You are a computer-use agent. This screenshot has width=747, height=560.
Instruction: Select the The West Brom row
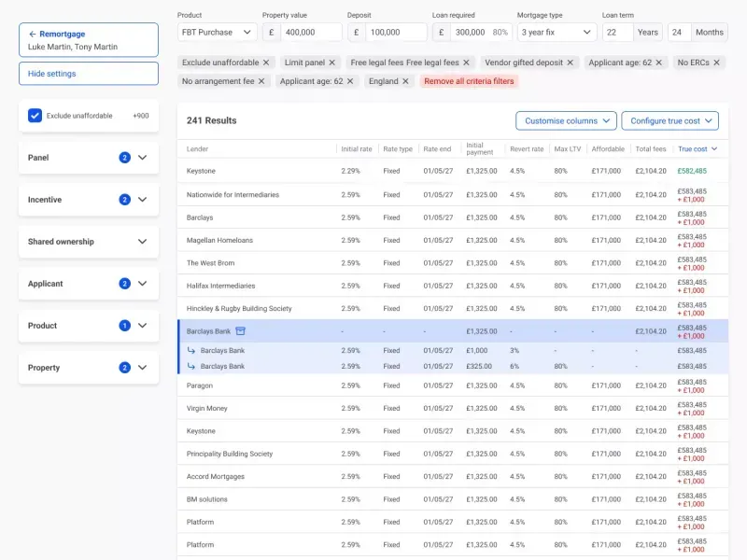click(453, 263)
